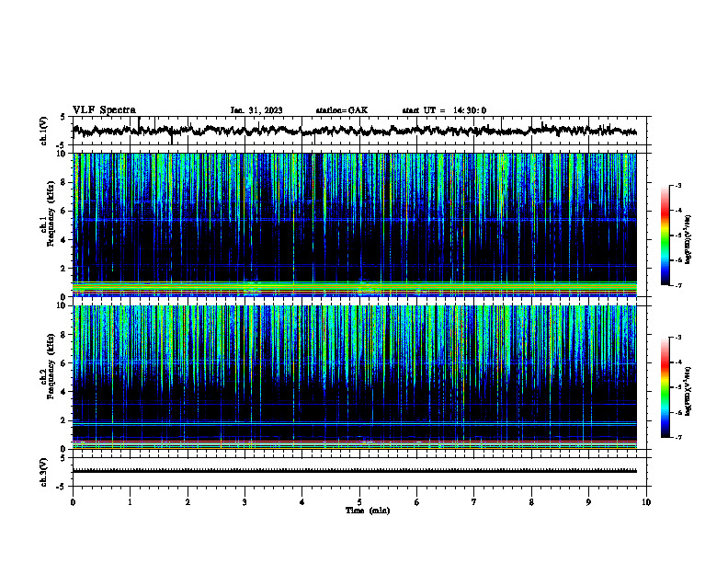Screen dimensions: 728x563
Task: Select the Jan. 31, 2023 date label
Action: [256, 110]
